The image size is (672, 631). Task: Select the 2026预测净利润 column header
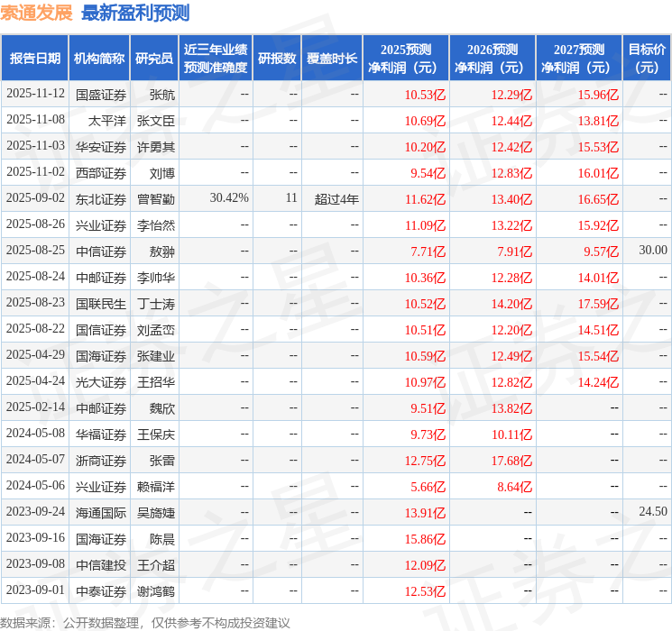[492, 59]
